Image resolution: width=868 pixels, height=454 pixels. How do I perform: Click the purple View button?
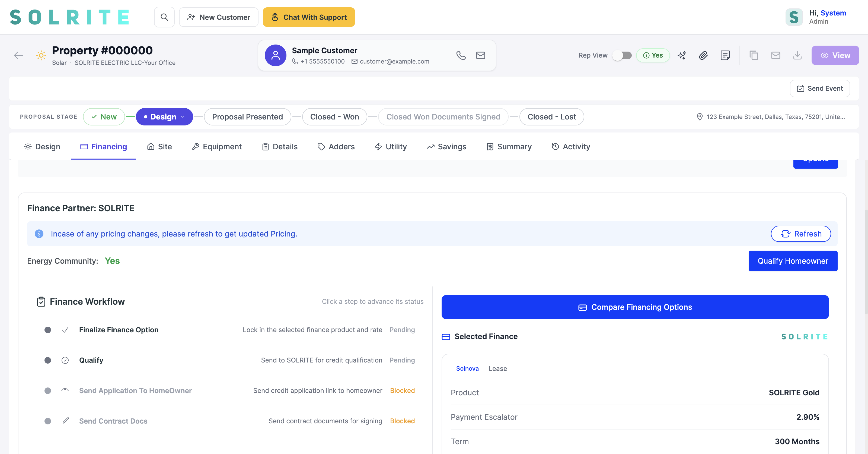coord(835,55)
